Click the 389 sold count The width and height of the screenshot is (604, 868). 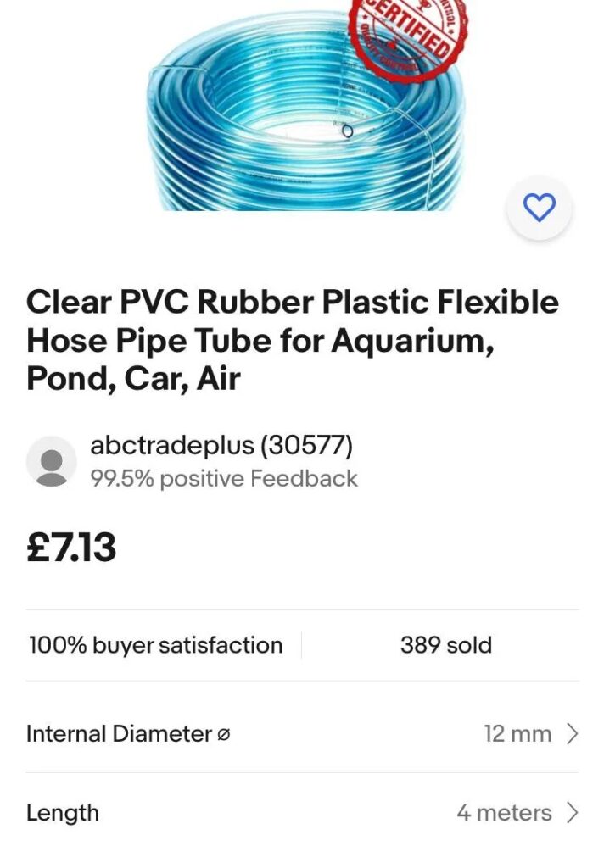click(x=445, y=645)
